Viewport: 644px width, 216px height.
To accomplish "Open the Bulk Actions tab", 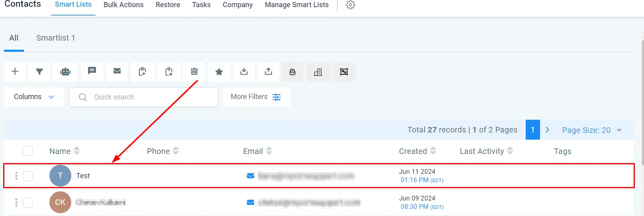I will point(123,5).
